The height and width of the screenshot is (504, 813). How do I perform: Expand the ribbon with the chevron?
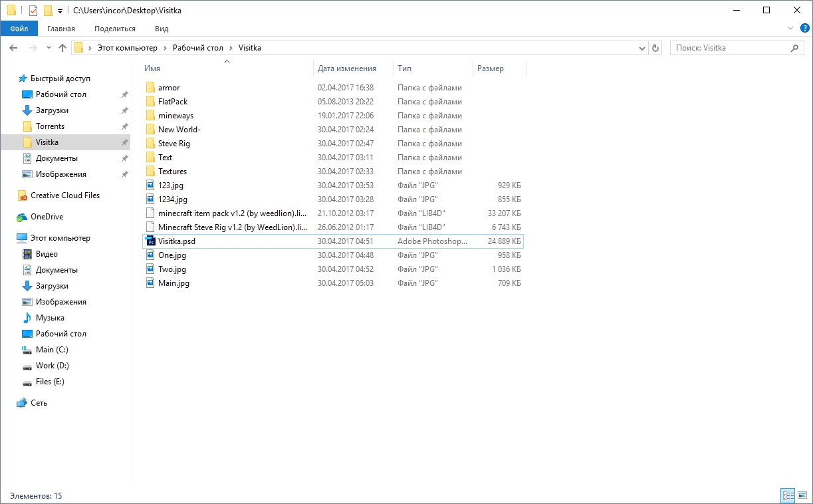790,29
